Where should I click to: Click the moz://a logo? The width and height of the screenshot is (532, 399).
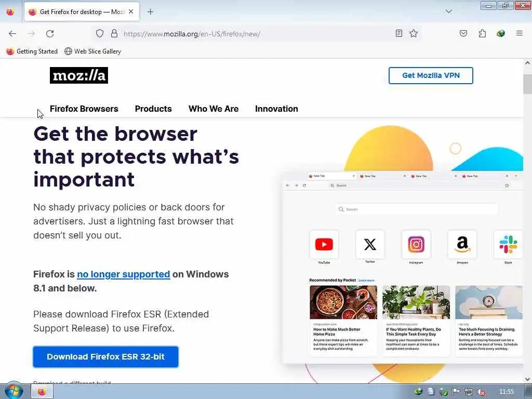click(x=79, y=75)
